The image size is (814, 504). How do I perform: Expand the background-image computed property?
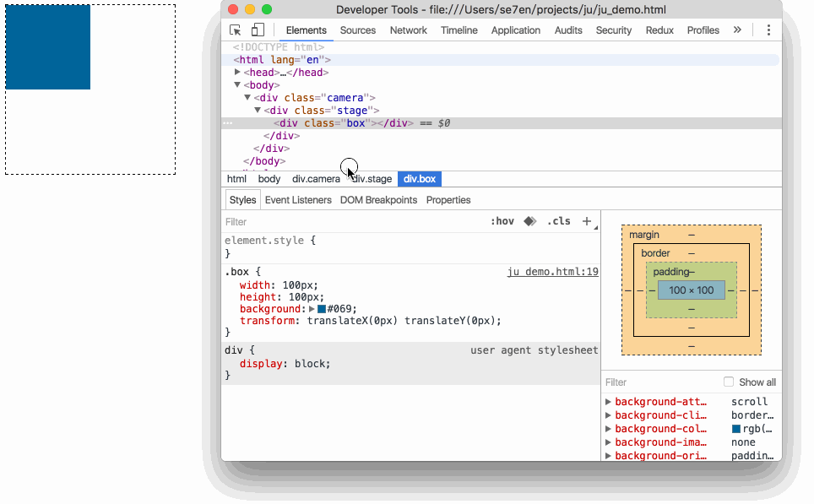(x=609, y=442)
